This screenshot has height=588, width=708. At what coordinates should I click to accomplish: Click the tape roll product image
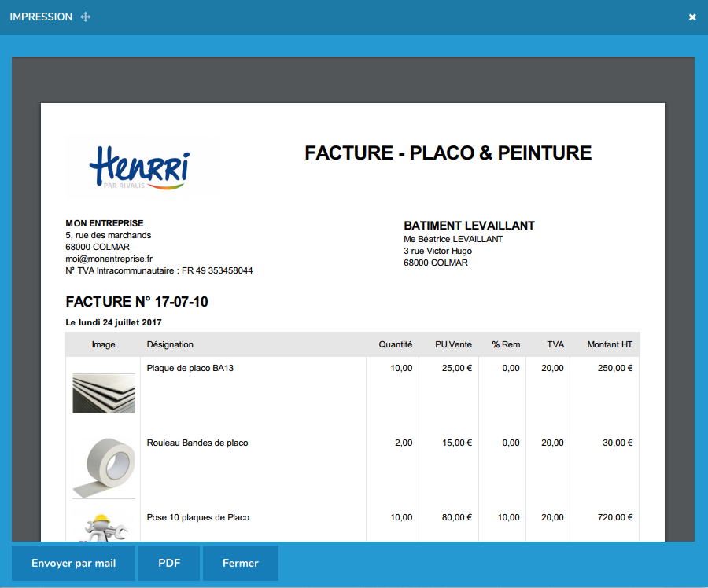[104, 465]
